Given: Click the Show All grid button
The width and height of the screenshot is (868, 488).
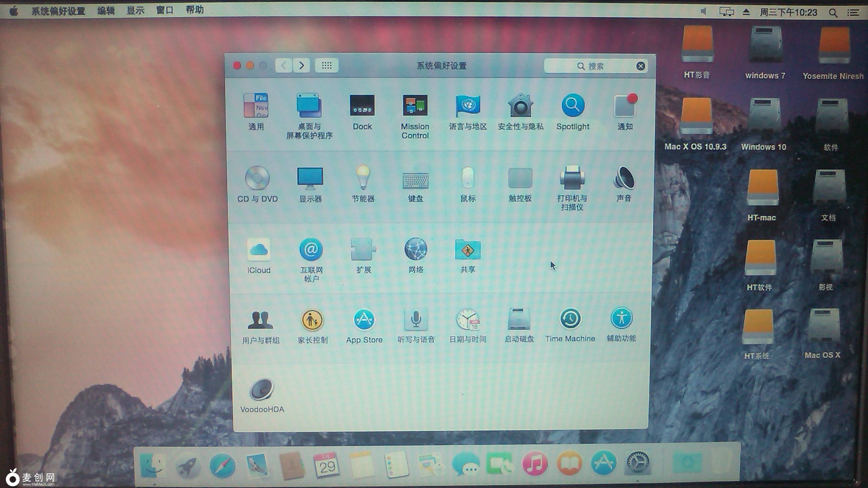Looking at the screenshot, I should pyautogui.click(x=327, y=65).
